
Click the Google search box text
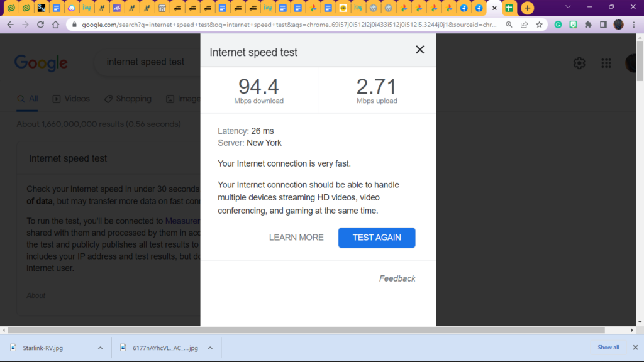tap(145, 62)
